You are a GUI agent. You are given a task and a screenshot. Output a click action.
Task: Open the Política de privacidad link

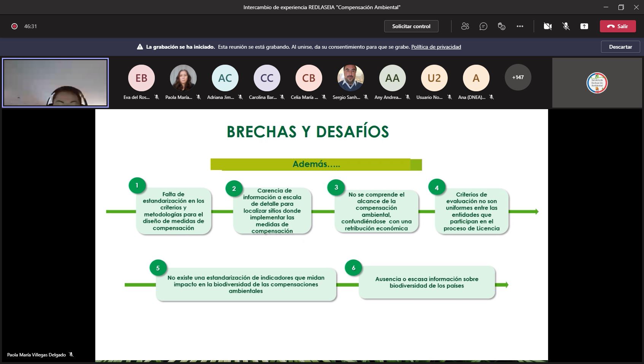(x=436, y=47)
